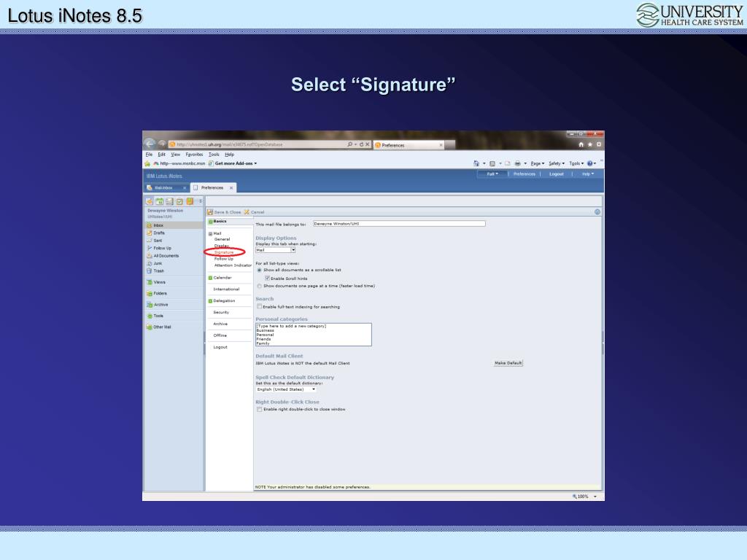Open the Edit menu
Image resolution: width=747 pixels, height=560 pixels.
point(161,155)
